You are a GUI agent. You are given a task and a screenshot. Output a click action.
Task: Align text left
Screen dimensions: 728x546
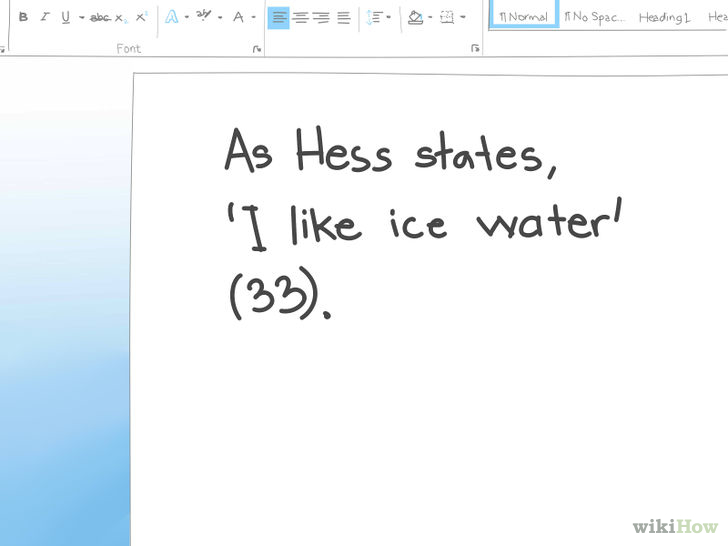coord(279,18)
